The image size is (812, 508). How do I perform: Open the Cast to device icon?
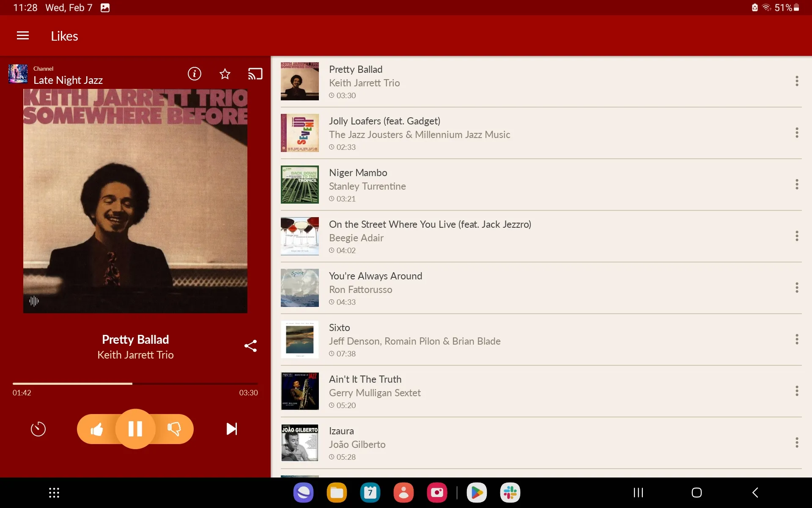tap(255, 74)
